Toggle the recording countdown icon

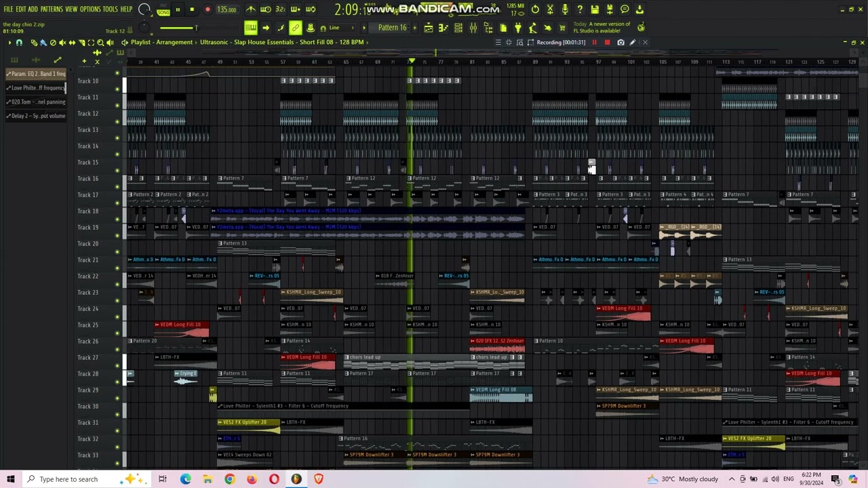click(281, 9)
